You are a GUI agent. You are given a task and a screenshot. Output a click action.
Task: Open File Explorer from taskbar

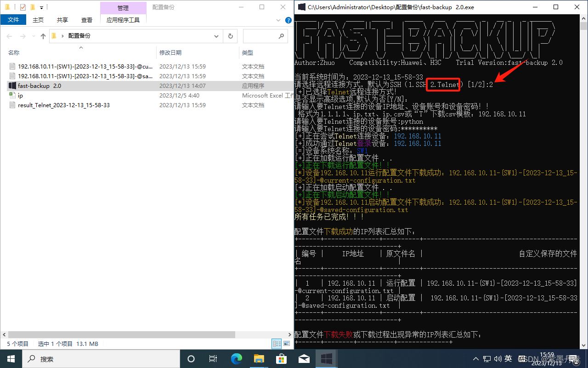coord(259,359)
